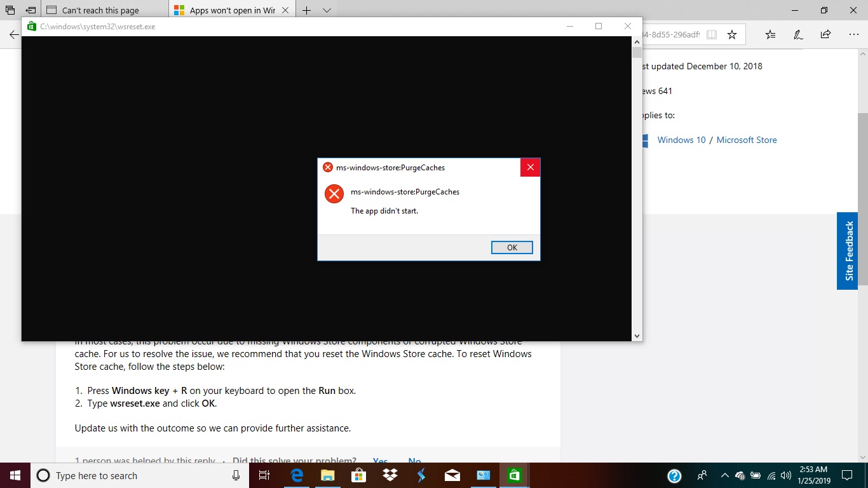Open Task View from taskbar
This screenshot has width=868, height=488.
264,475
